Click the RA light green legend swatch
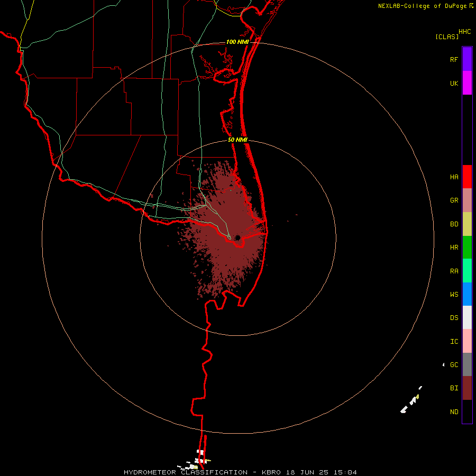The width and height of the screenshot is (476, 476). click(467, 271)
